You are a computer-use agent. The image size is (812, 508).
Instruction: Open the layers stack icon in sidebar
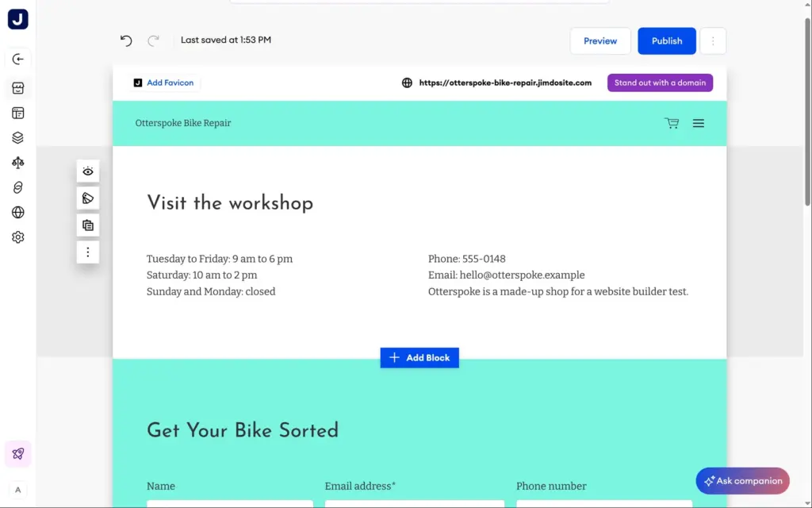tap(18, 138)
